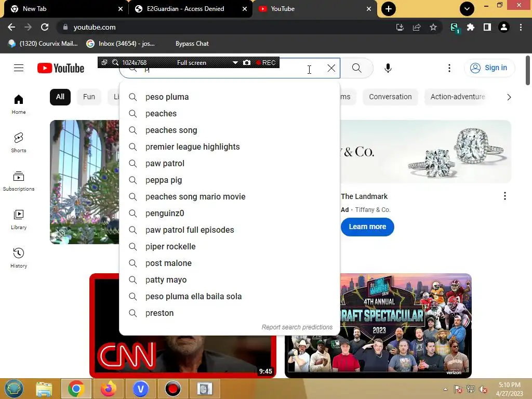Open the Draft Spectacular 2023 video thumbnail
Image resolution: width=532 pixels, height=399 pixels.
point(378,326)
